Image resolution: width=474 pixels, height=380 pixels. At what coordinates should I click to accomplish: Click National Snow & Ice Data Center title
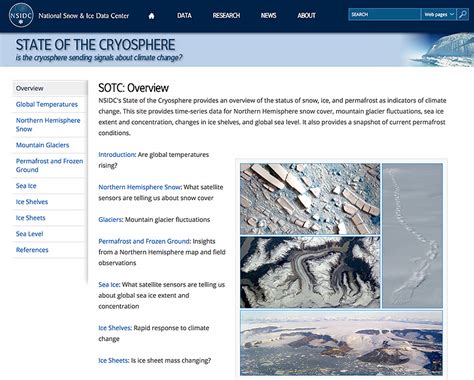[x=84, y=16]
